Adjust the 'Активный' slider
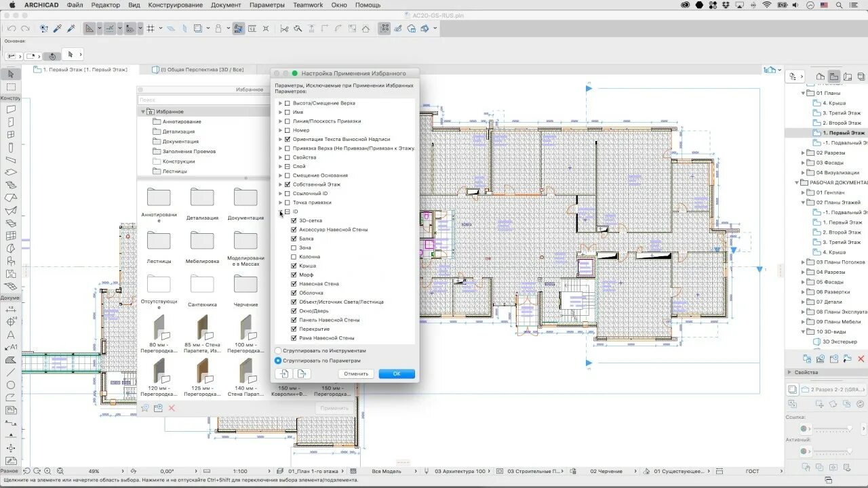 [833, 451]
